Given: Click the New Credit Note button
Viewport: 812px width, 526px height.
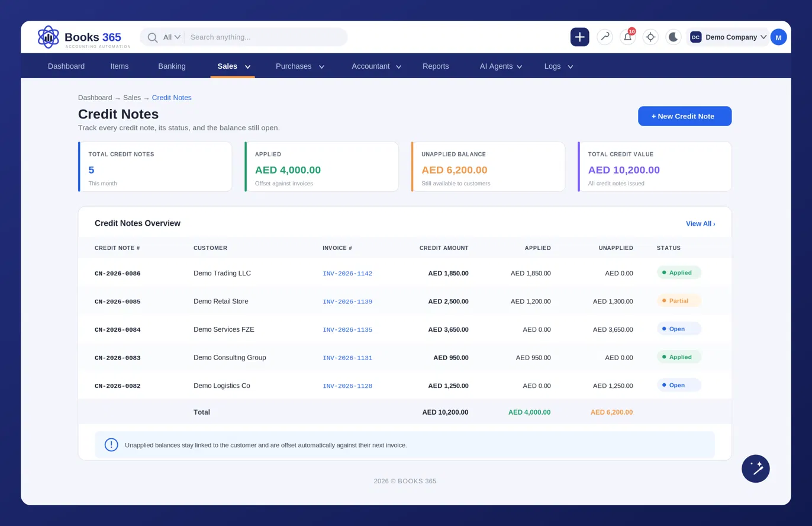Looking at the screenshot, I should click(685, 116).
